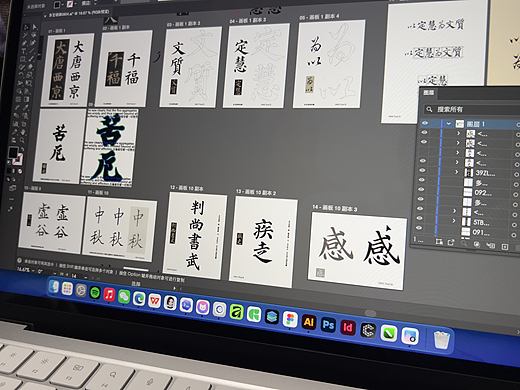This screenshot has width=520, height=390.
Task: Click the magnifier icon in layers search
Action: tap(429, 109)
